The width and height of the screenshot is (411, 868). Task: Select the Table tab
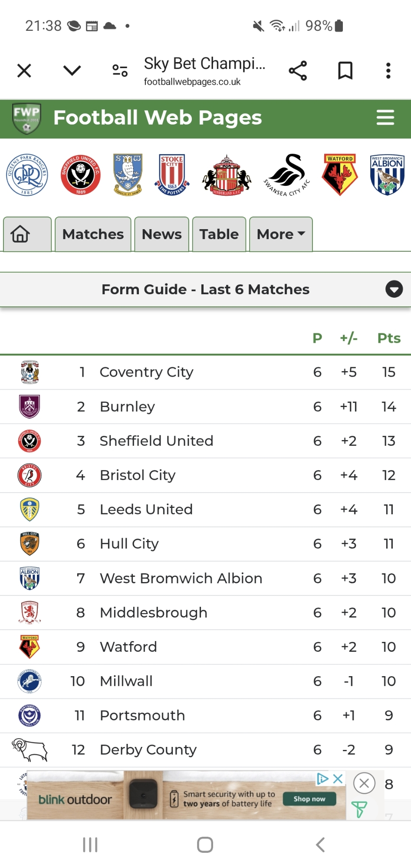click(x=219, y=234)
